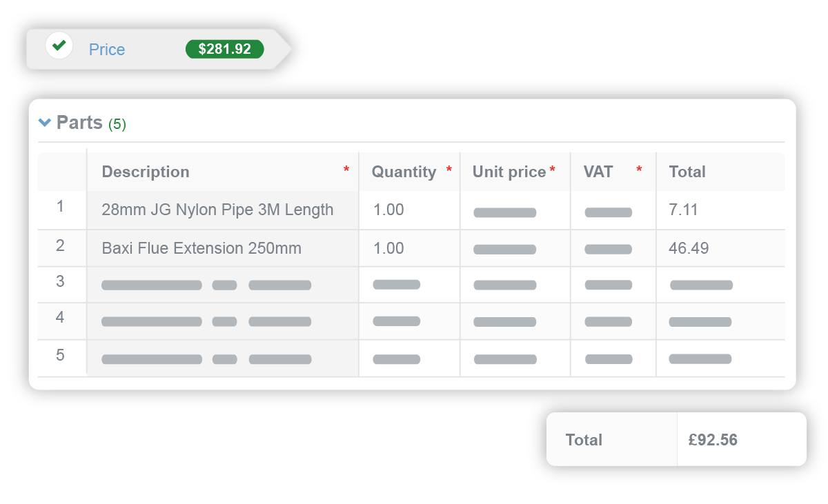Viewport: 828px width, 504px height.
Task: Click the green checkmark icon beside Price
Action: [x=59, y=46]
